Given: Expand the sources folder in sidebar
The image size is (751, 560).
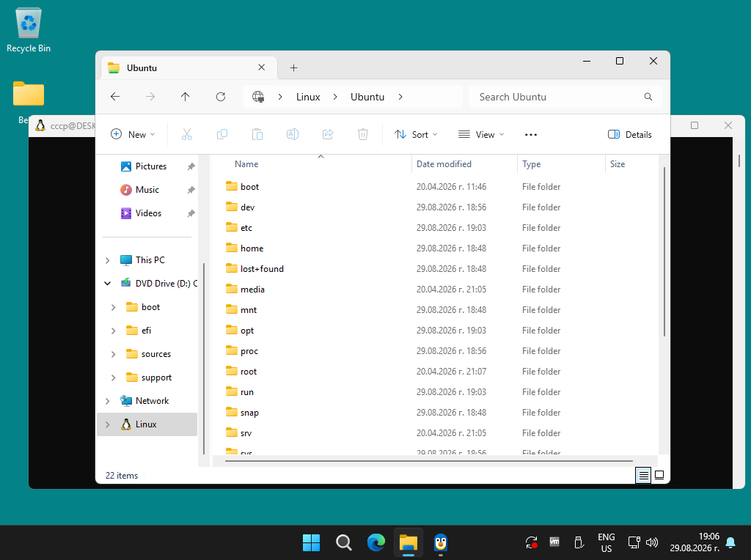Looking at the screenshot, I should pos(114,354).
